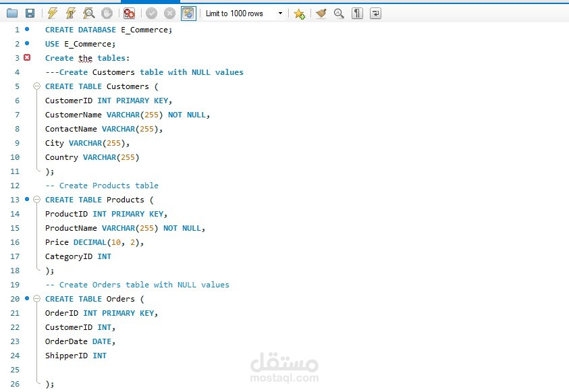This screenshot has width=569, height=392.
Task: Commit the current transaction
Action: (150, 13)
